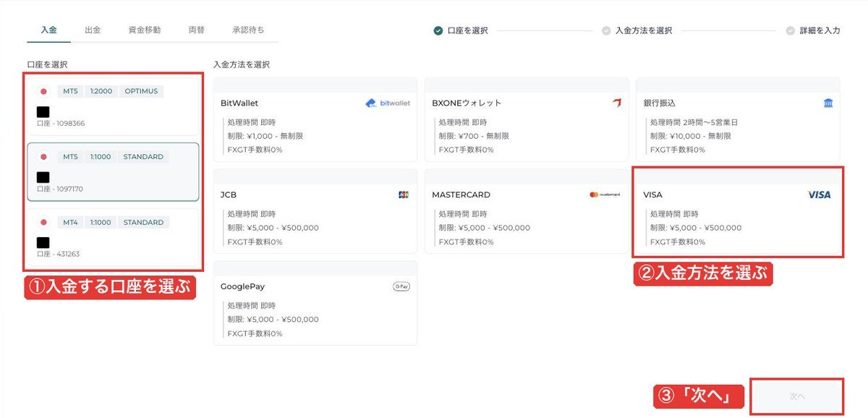Click the JCB card logo
Viewport: 868px width, 418px height.
pos(404,195)
